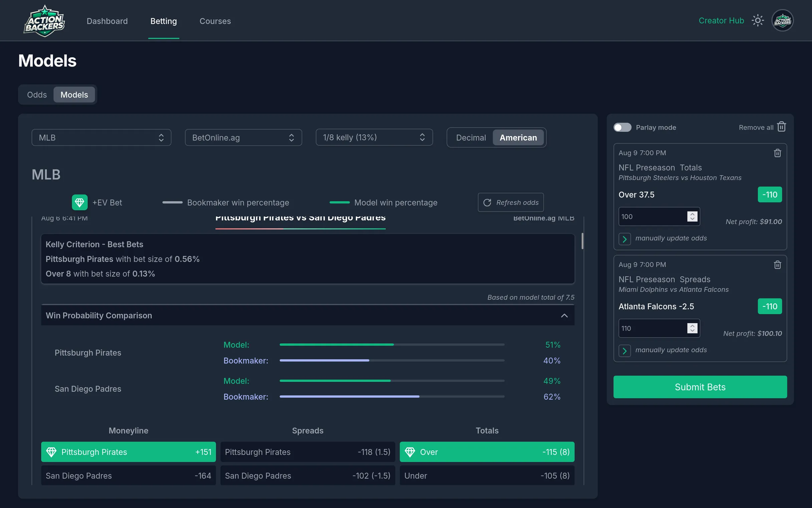
Task: Click the +EV Bet diamond legend icon
Action: point(79,202)
